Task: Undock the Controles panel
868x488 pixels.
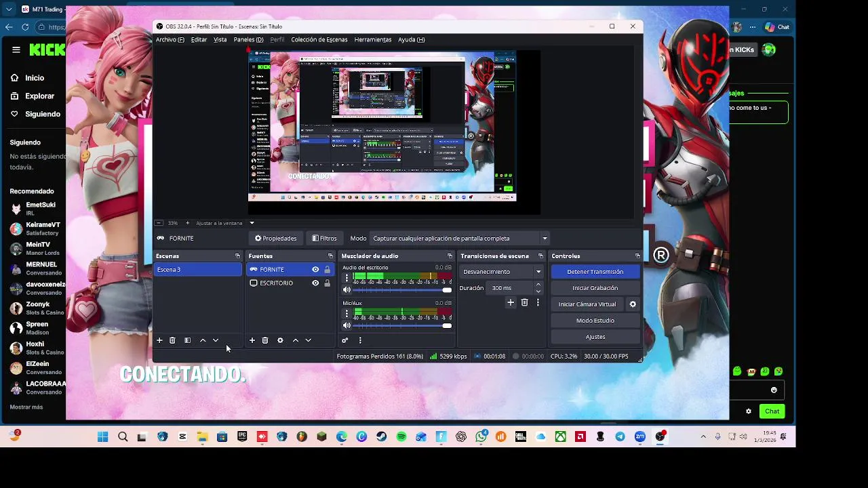Action: click(x=637, y=256)
